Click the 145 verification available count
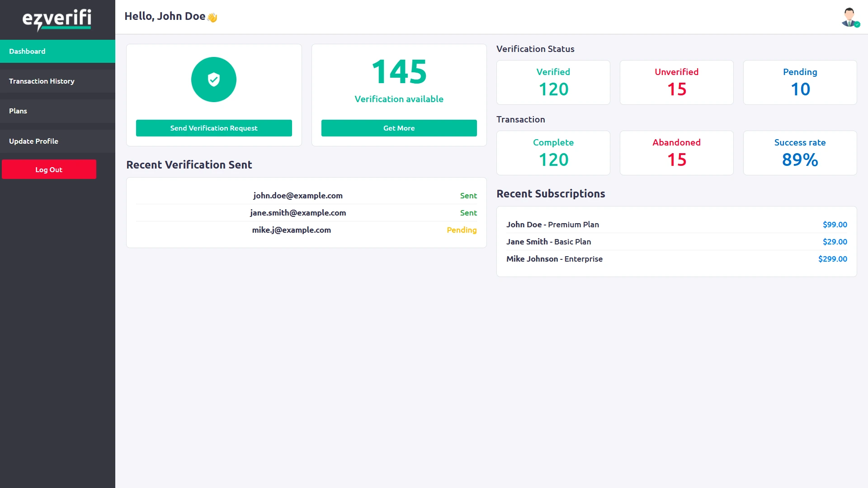The height and width of the screenshot is (488, 868). point(399,72)
